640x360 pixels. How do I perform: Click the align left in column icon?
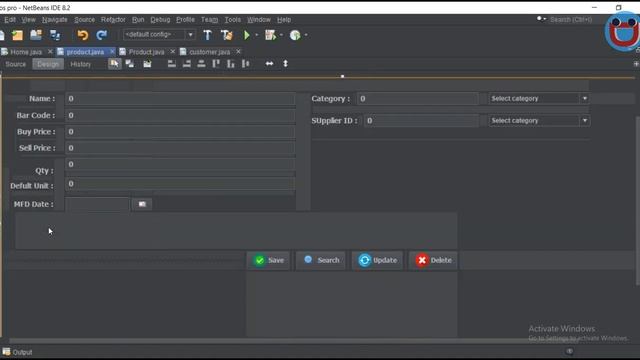click(x=172, y=64)
